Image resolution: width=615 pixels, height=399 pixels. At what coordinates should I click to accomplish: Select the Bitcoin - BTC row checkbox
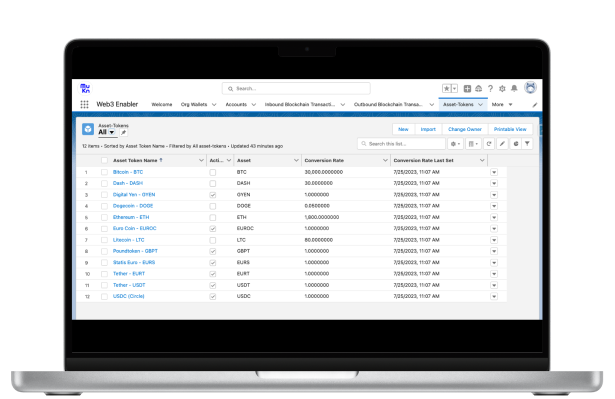tap(104, 172)
